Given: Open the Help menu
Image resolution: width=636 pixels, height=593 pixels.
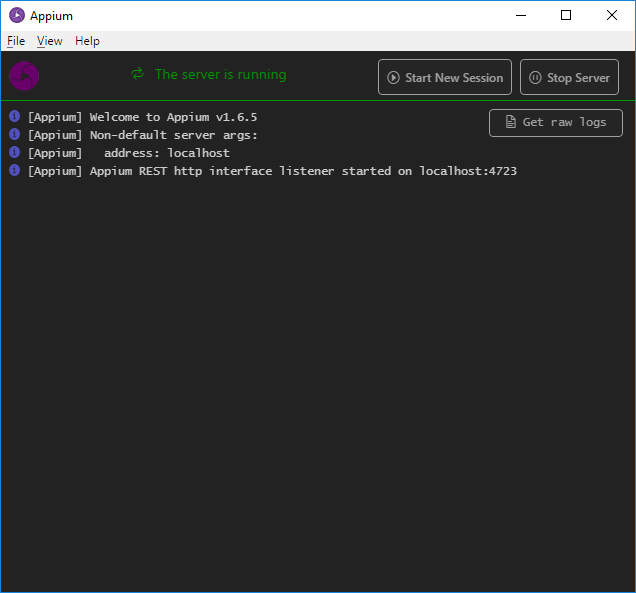Looking at the screenshot, I should point(87,41).
